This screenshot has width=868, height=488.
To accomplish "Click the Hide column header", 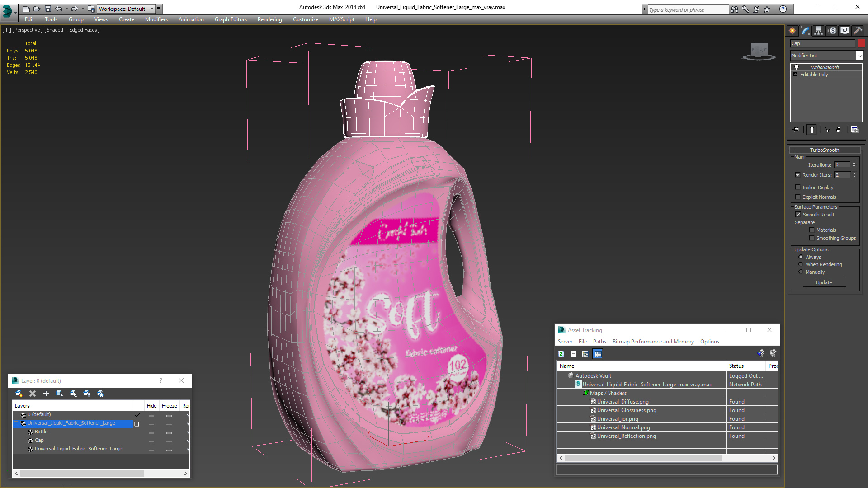I will (151, 406).
